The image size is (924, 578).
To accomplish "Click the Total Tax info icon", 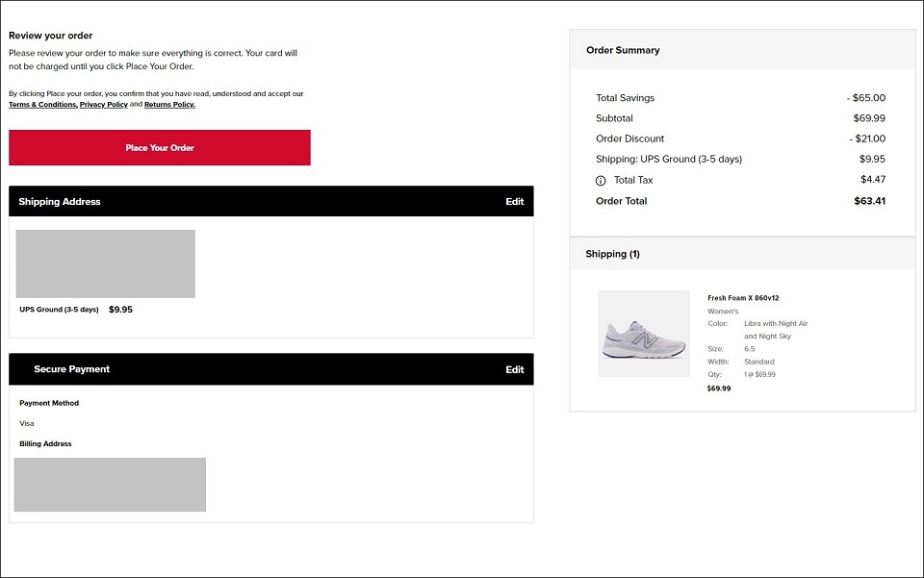I will tap(601, 181).
